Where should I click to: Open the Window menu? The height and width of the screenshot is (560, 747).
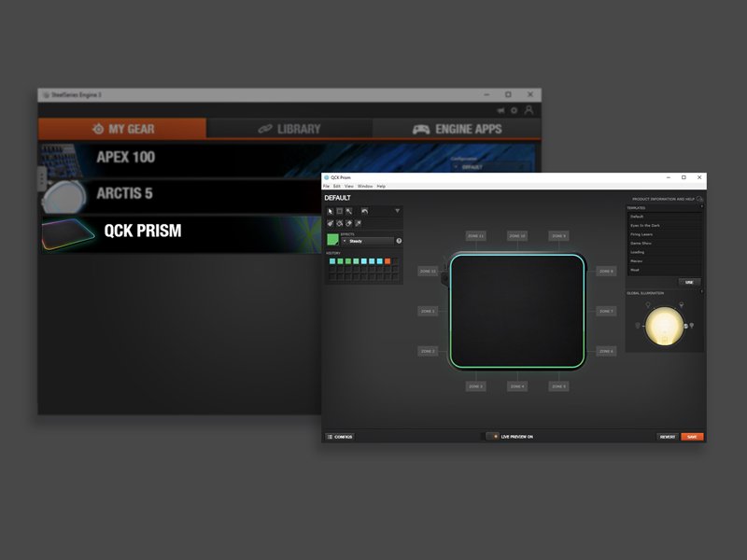365,186
